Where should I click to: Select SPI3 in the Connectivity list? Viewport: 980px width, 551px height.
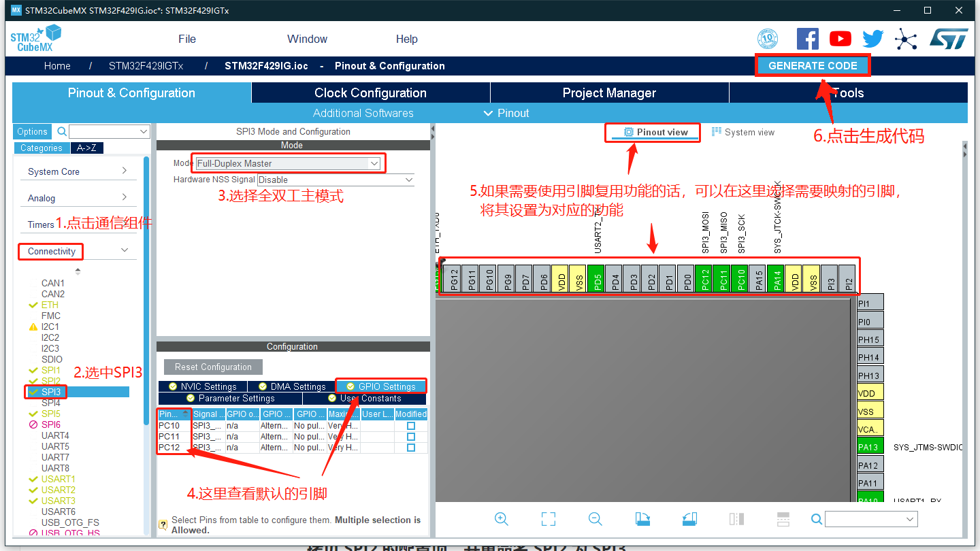(51, 392)
